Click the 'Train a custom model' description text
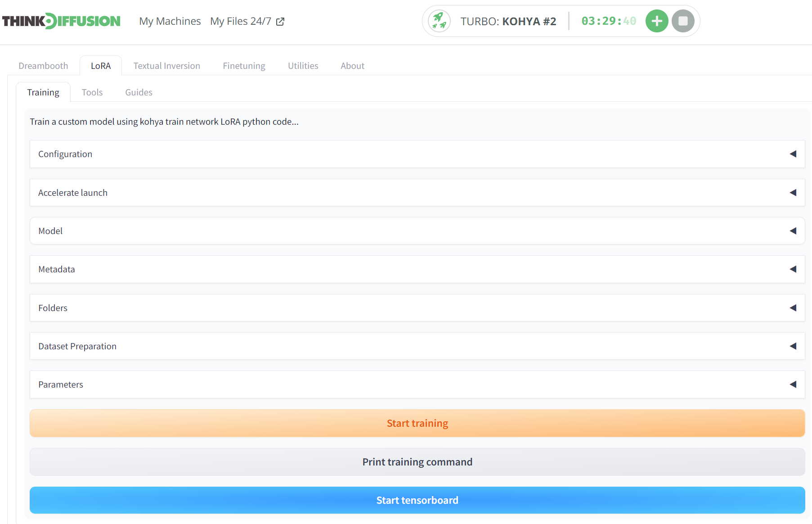 point(164,122)
